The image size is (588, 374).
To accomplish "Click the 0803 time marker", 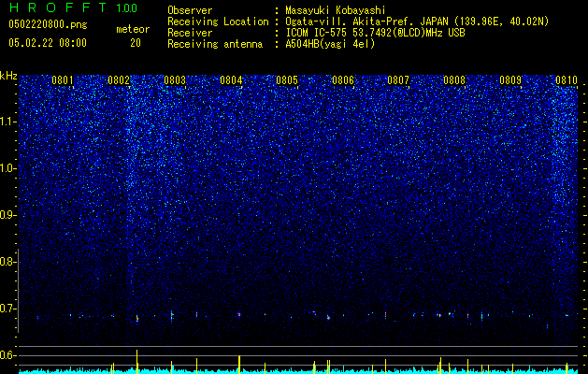I will pyautogui.click(x=175, y=80).
